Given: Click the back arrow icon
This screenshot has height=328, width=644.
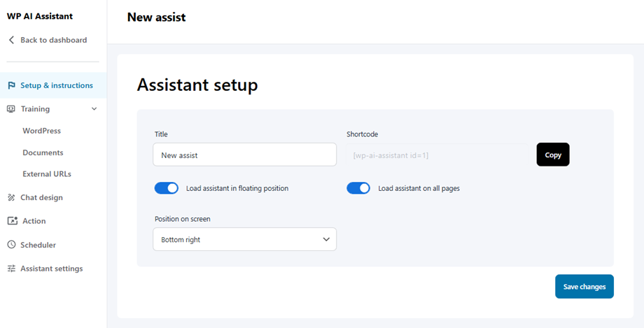Looking at the screenshot, I should pos(11,40).
